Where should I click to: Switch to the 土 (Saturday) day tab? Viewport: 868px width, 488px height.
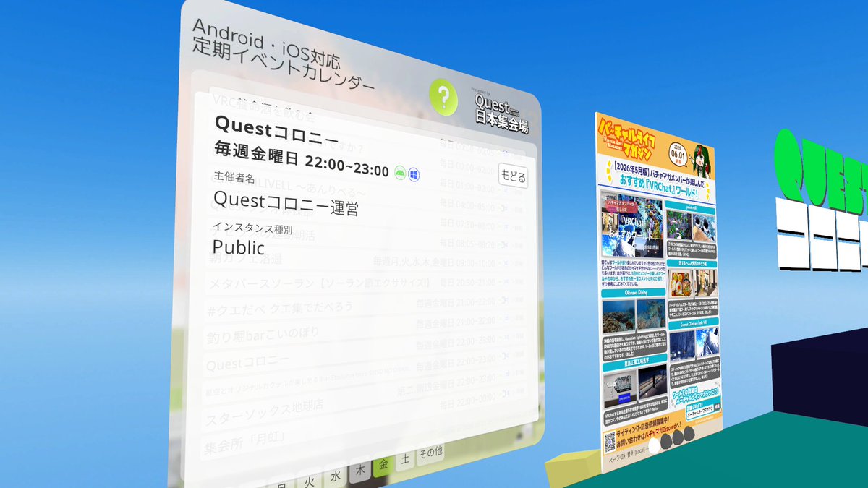tap(406, 458)
